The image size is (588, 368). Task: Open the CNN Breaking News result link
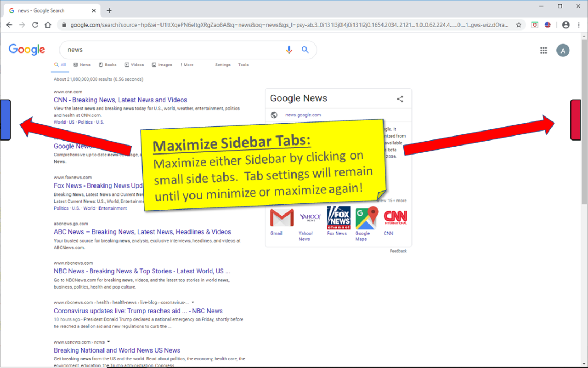pos(120,100)
